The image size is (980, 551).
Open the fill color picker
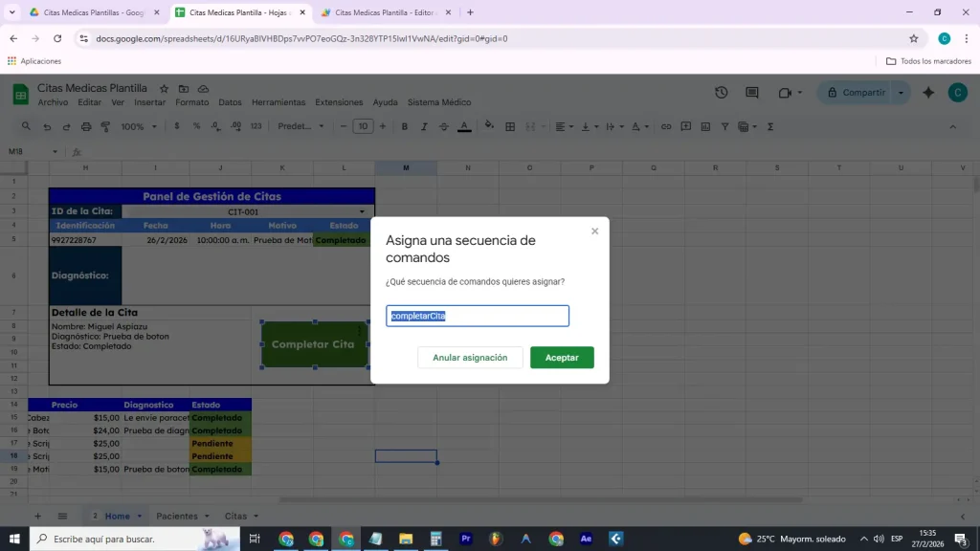click(x=489, y=126)
